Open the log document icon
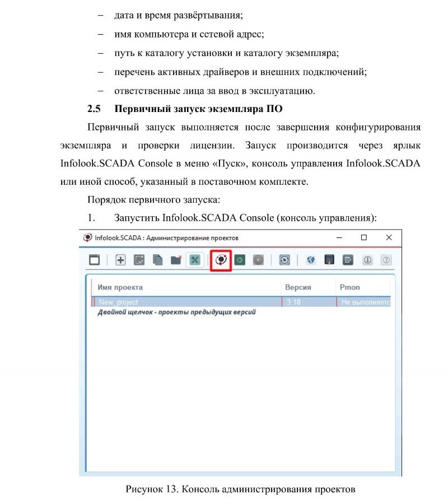 click(348, 260)
